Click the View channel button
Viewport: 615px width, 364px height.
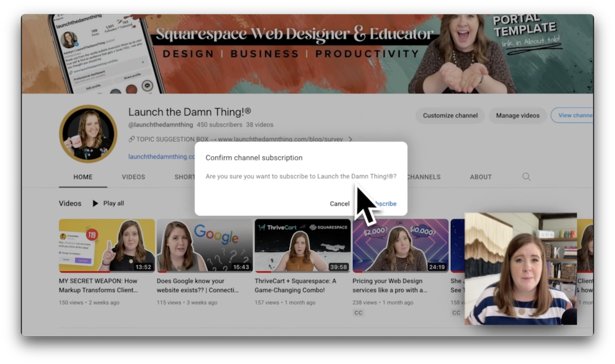pyautogui.click(x=572, y=116)
